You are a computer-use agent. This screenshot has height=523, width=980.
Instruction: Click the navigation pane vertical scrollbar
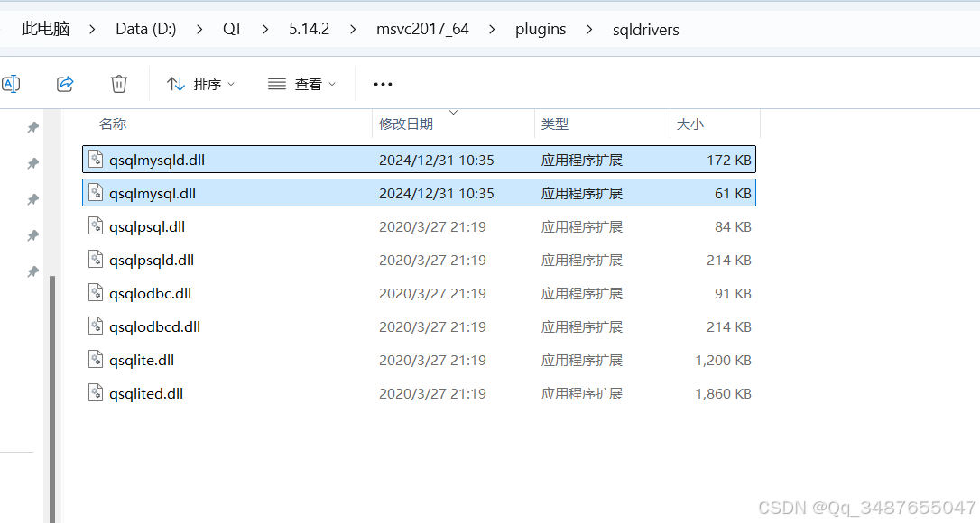(52, 398)
